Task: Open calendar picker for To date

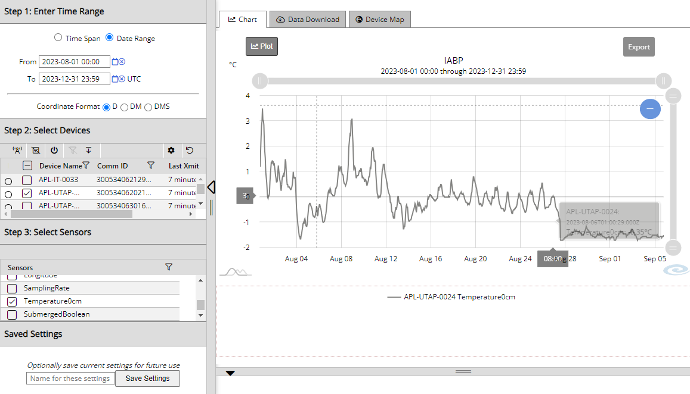Action: pos(115,79)
